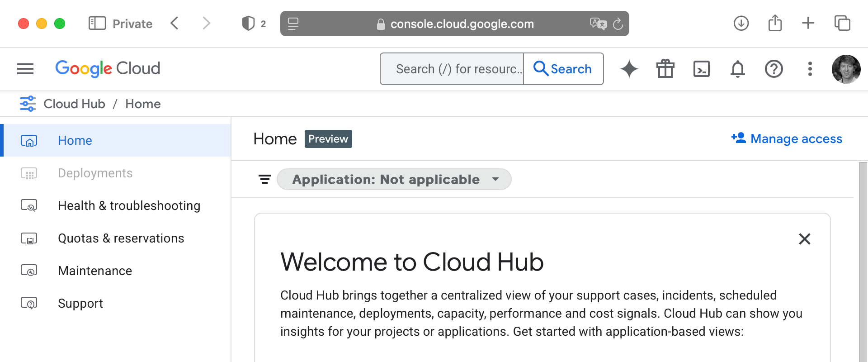Open the user account profile picture
868x362 pixels.
click(x=846, y=69)
